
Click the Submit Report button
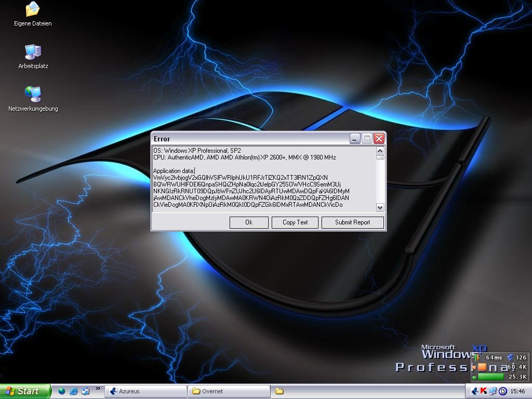point(353,222)
